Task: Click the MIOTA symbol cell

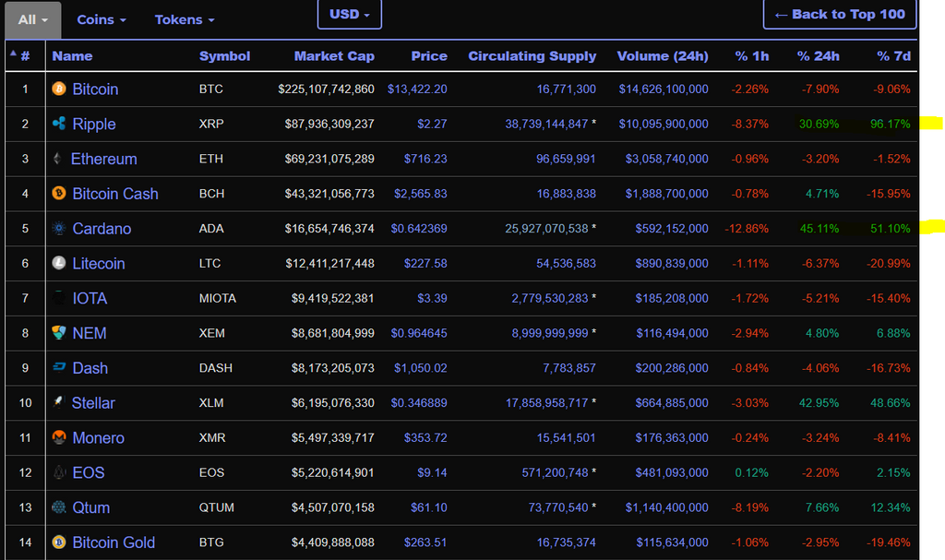Action: (x=218, y=298)
